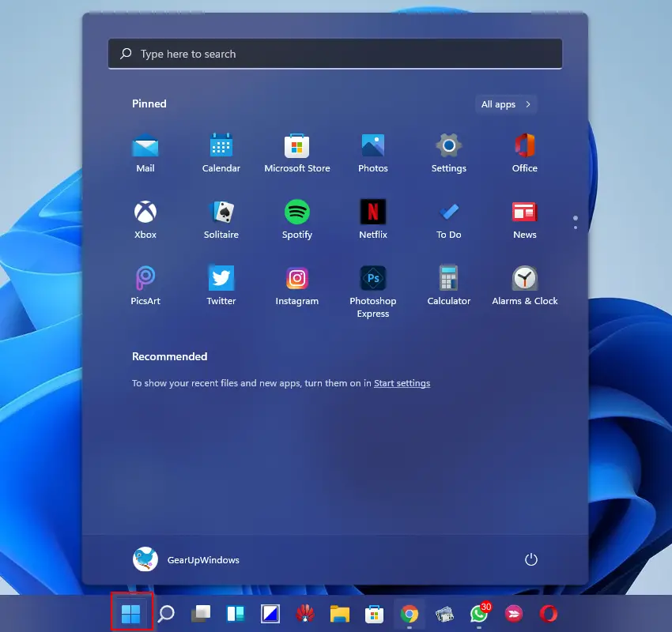Viewport: 672px width, 632px height.
Task: Open the pink arrow app on taskbar
Action: coord(513,614)
